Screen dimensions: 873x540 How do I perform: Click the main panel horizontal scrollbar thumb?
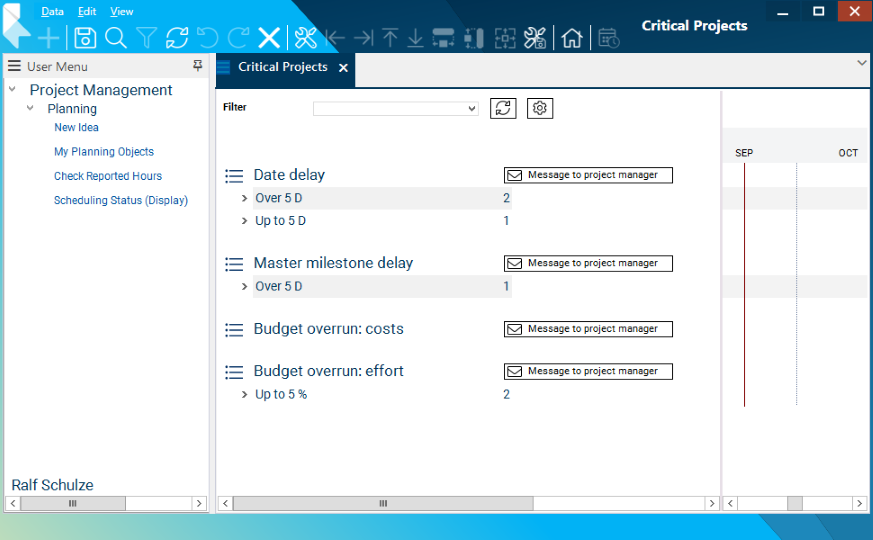click(383, 503)
